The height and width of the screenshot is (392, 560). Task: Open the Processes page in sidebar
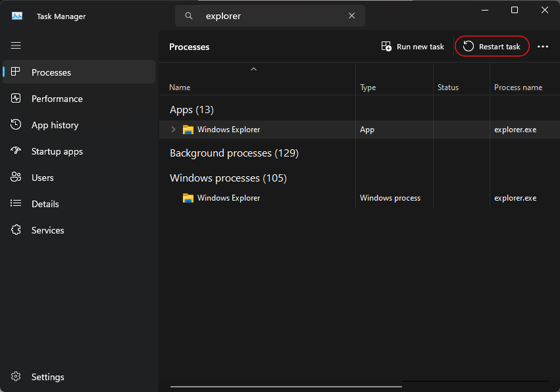79,72
